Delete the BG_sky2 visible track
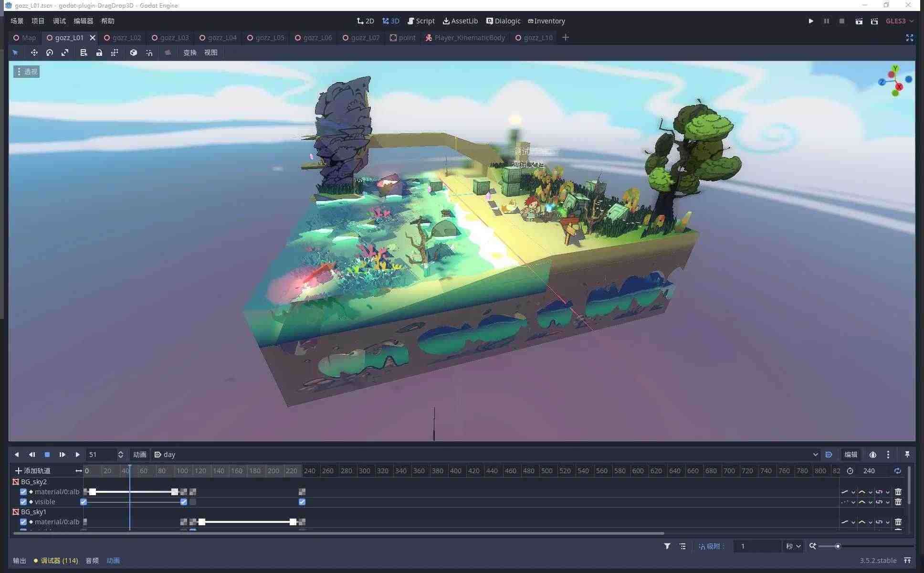This screenshot has width=924, height=573. click(898, 502)
